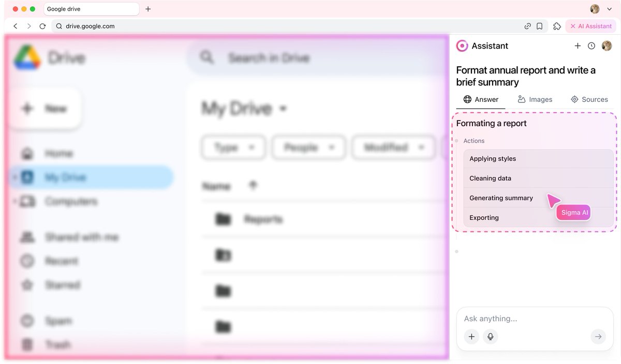Screen dimensions: 621x364
Task: Select the Generating summary action
Action: 538,198
